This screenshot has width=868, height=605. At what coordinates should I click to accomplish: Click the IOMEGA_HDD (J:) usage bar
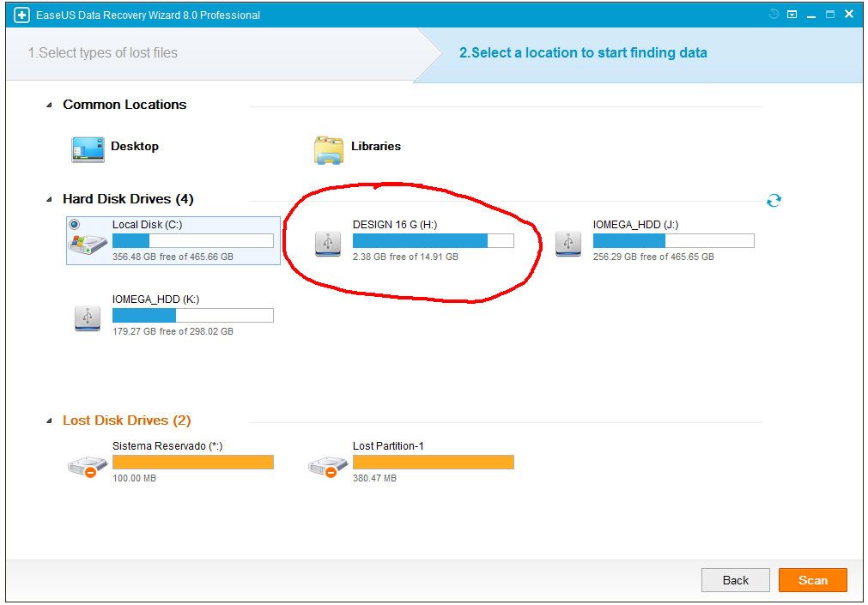(673, 241)
